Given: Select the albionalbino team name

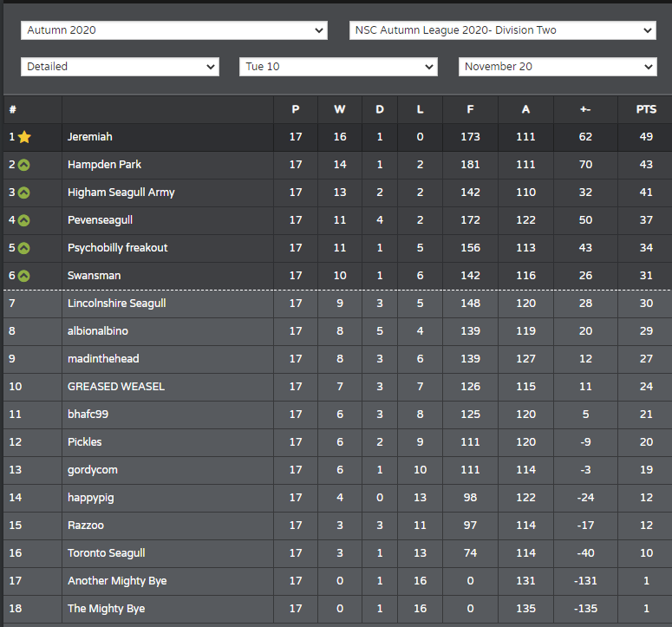Looking at the screenshot, I should click(98, 331).
